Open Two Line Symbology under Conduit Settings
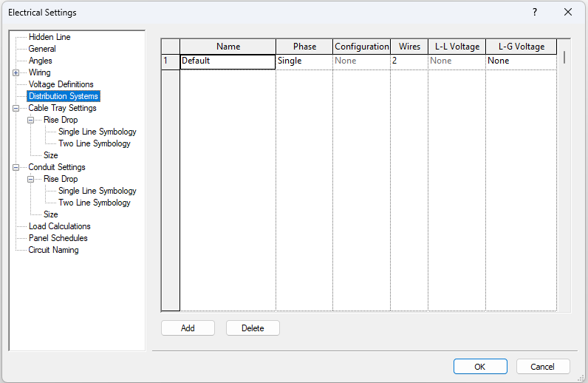The image size is (588, 383). click(94, 203)
